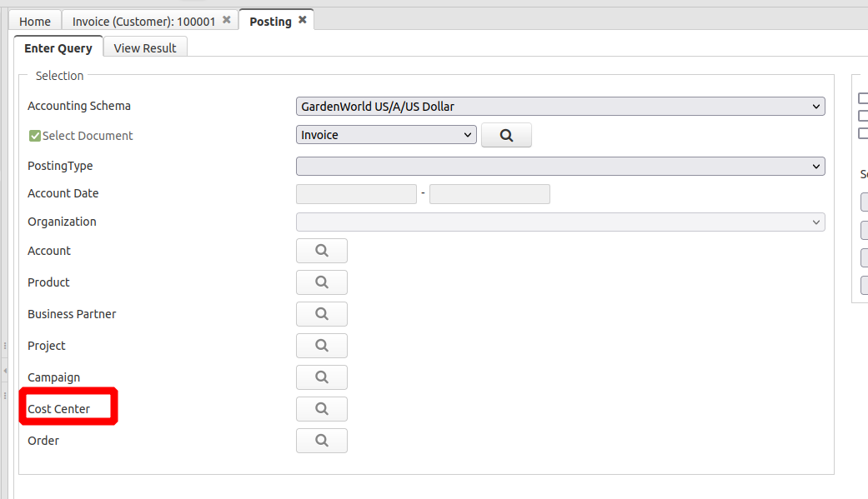Go to the Home tab
Screen dimensions: 868x499
[x=35, y=22]
